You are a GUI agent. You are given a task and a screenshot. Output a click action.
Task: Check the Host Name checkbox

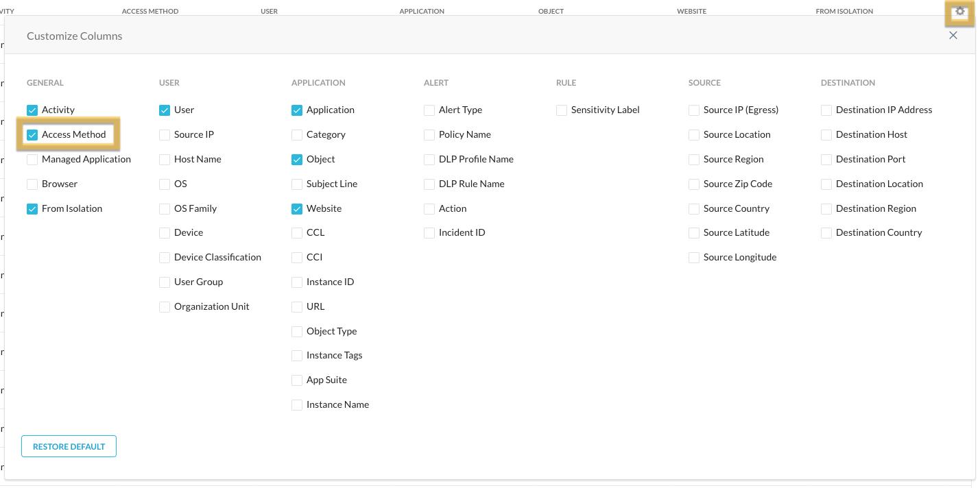[x=165, y=160]
